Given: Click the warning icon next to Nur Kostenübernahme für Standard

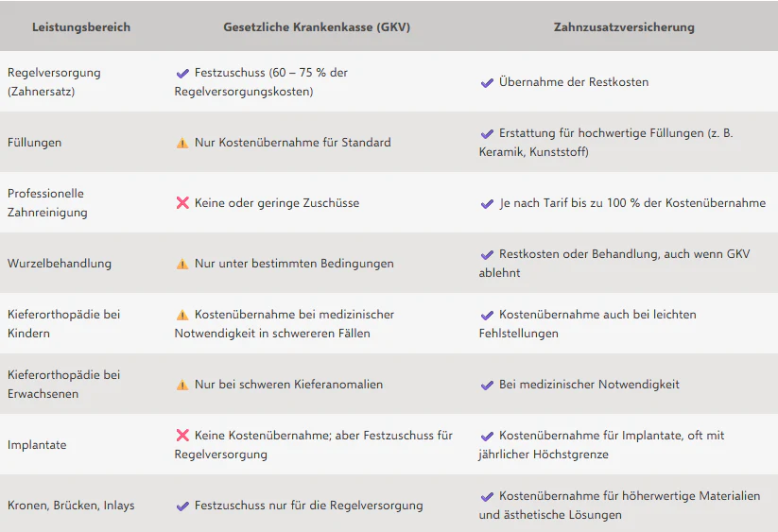Looking at the screenshot, I should click(182, 144).
